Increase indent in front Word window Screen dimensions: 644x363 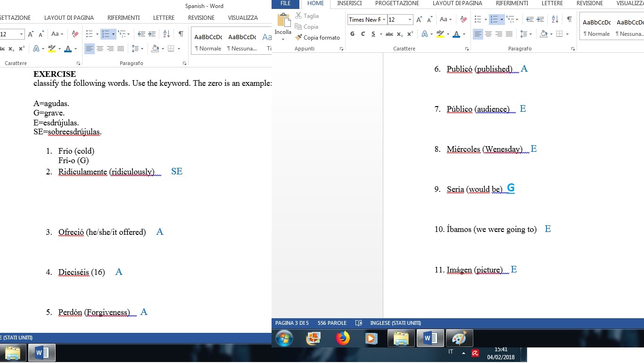coord(540,20)
